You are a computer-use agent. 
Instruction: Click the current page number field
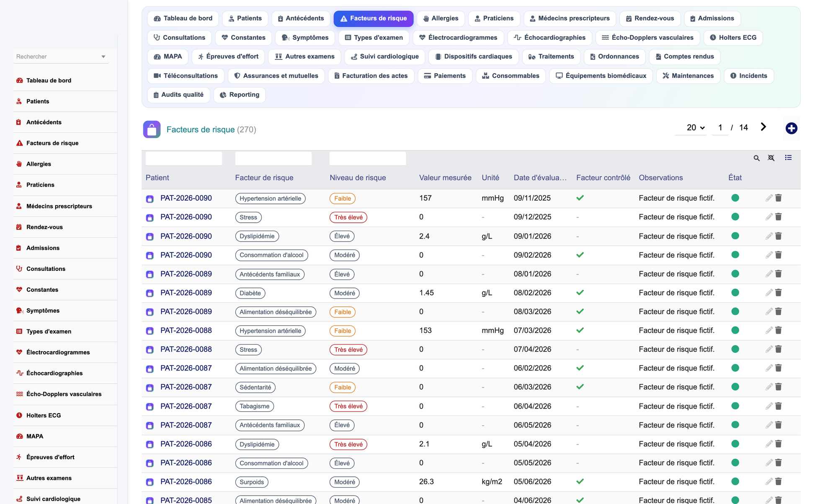click(720, 128)
